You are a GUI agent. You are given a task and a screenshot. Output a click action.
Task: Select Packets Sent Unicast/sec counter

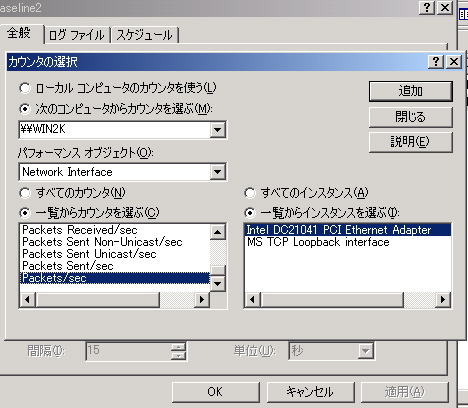115,254
